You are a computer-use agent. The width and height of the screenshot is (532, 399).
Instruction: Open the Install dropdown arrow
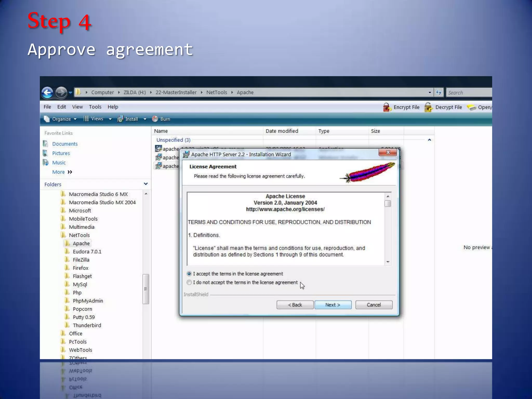[x=145, y=119]
